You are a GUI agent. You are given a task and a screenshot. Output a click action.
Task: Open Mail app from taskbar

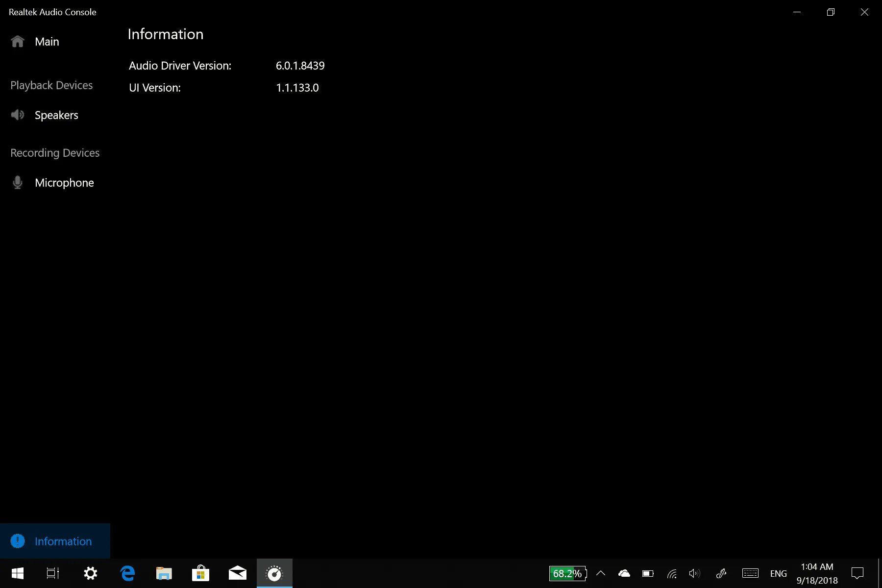(238, 573)
